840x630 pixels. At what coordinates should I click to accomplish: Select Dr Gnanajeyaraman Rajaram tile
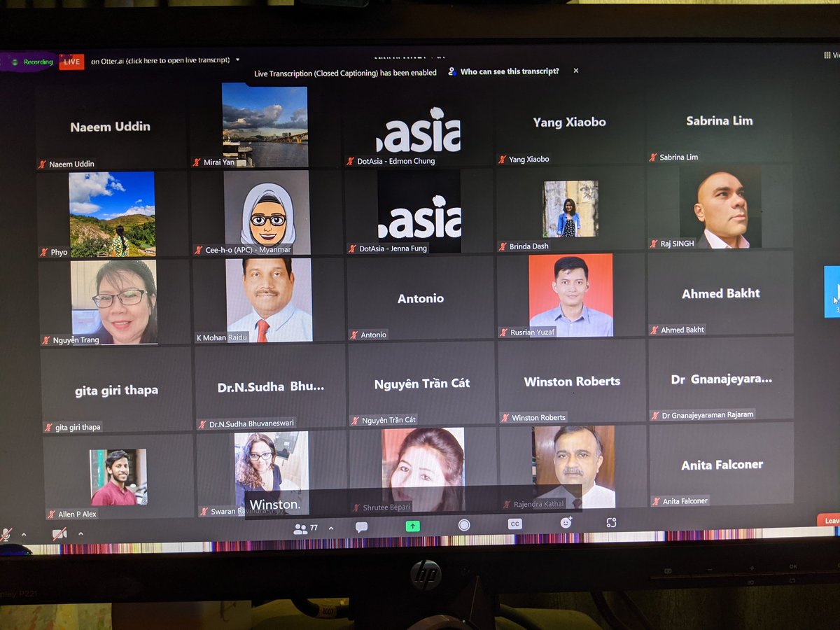pyautogui.click(x=722, y=379)
